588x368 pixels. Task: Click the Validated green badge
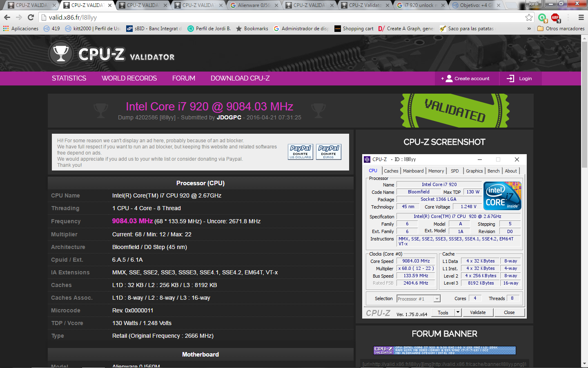coord(455,111)
